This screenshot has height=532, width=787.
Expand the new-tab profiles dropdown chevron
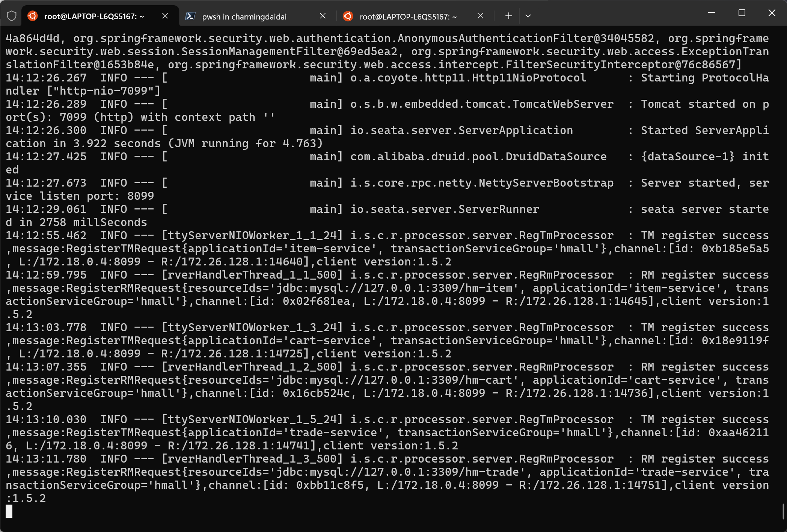528,16
